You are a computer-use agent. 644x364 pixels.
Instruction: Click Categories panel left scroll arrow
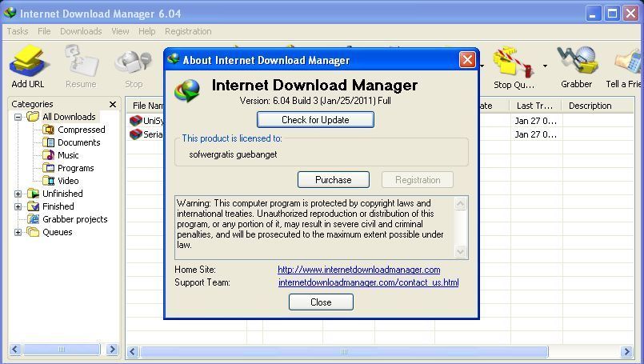click(x=15, y=350)
